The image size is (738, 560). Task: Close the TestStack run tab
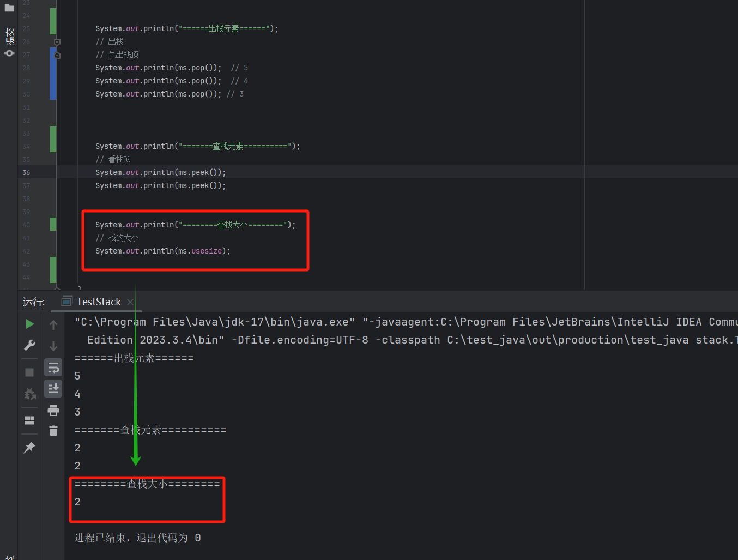point(130,302)
